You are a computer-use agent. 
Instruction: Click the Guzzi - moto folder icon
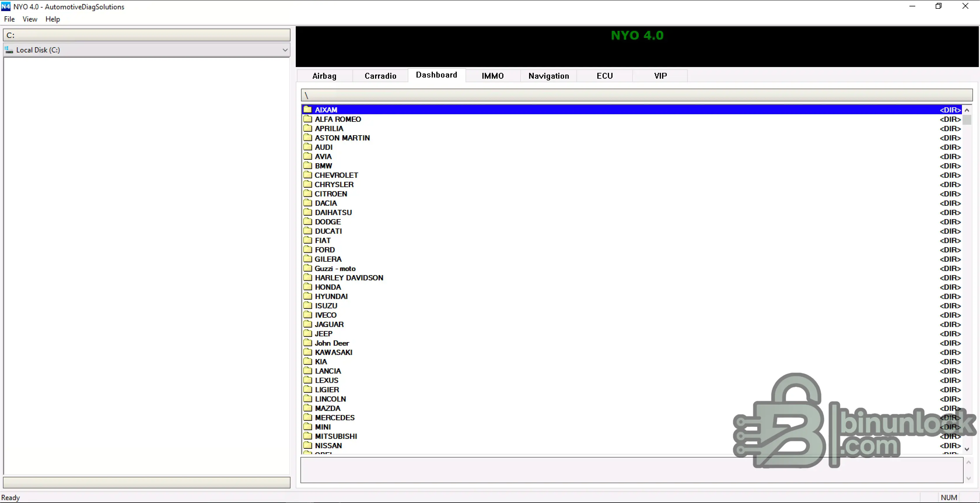click(307, 268)
